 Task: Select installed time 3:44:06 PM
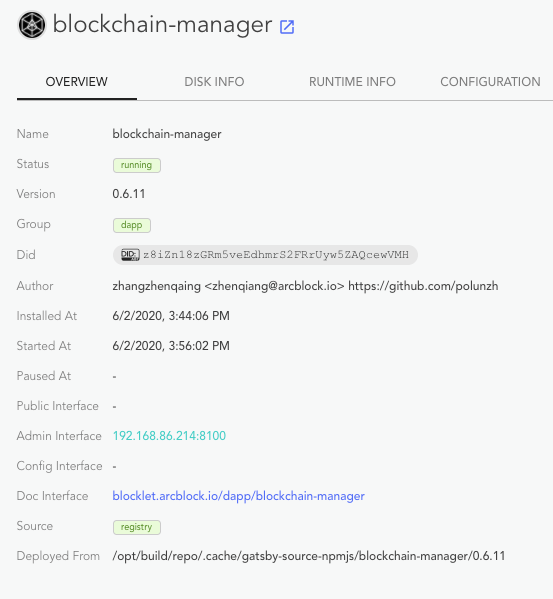point(171,316)
